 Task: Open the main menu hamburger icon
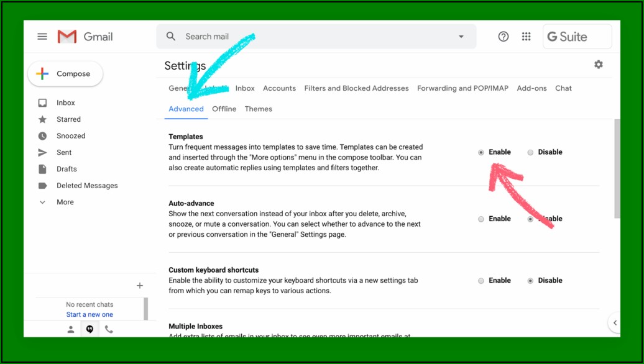(42, 37)
